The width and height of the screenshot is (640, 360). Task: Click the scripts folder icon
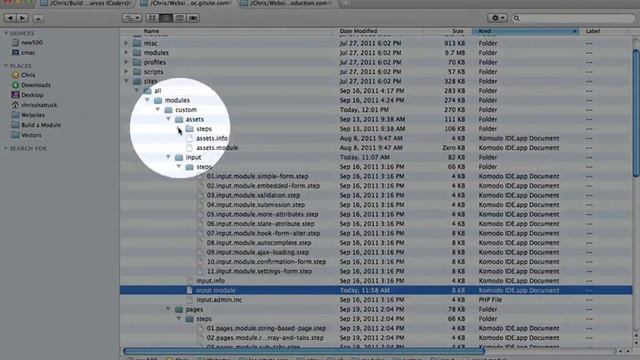(137, 71)
